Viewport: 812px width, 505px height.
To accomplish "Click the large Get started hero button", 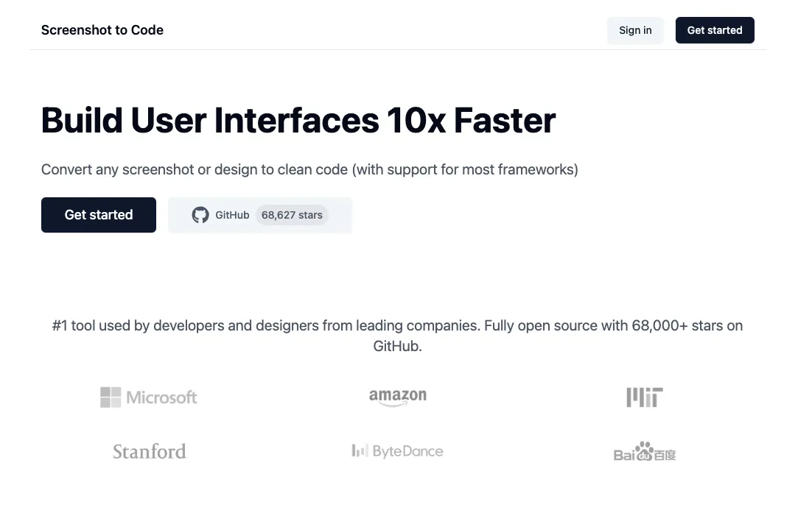I will coord(99,215).
